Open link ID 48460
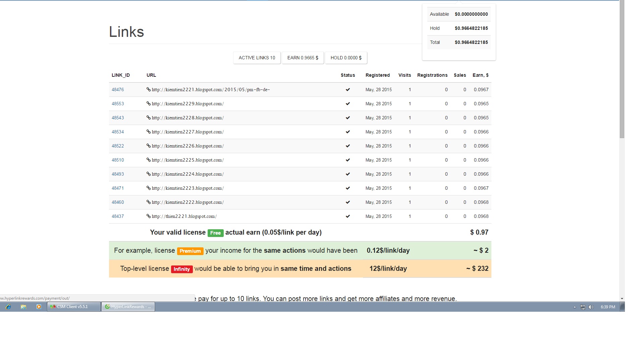The height and width of the screenshot is (362, 644). point(118,202)
